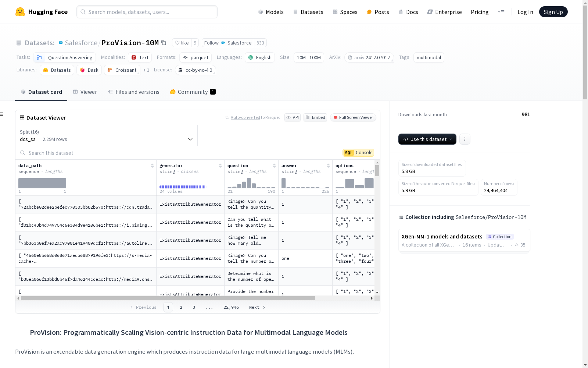This screenshot has height=368, width=588.
Task: Open the navigation overflow menu icon
Action: (501, 12)
